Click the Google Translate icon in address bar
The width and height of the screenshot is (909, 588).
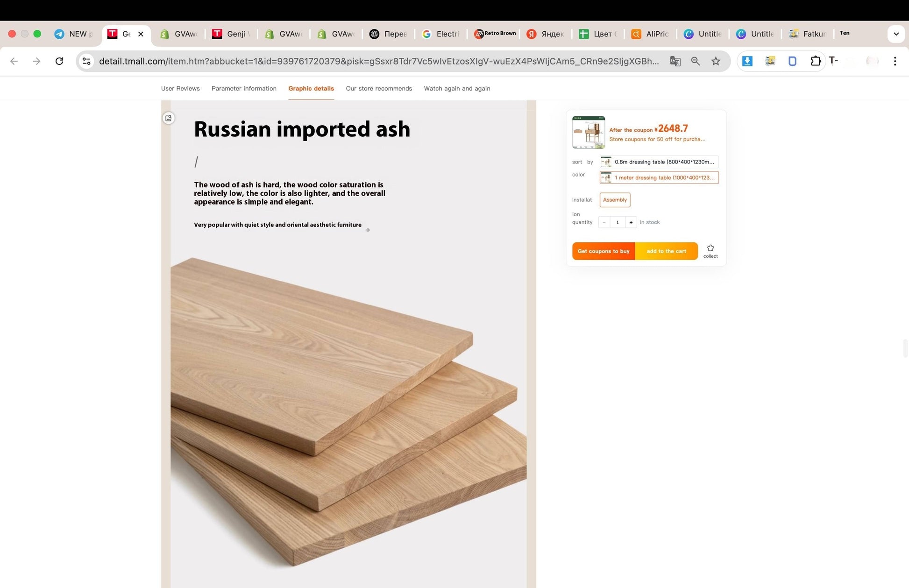click(675, 61)
